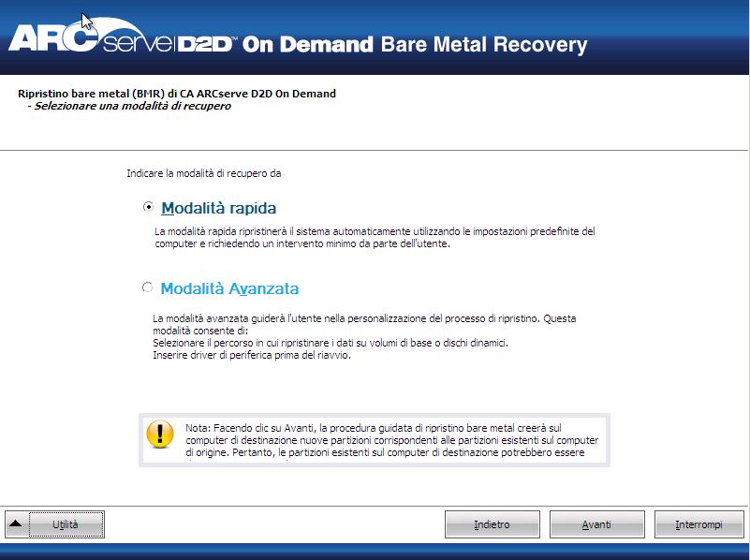Click 'Inserire driver di periferica prima del riavvio.' line

(252, 355)
